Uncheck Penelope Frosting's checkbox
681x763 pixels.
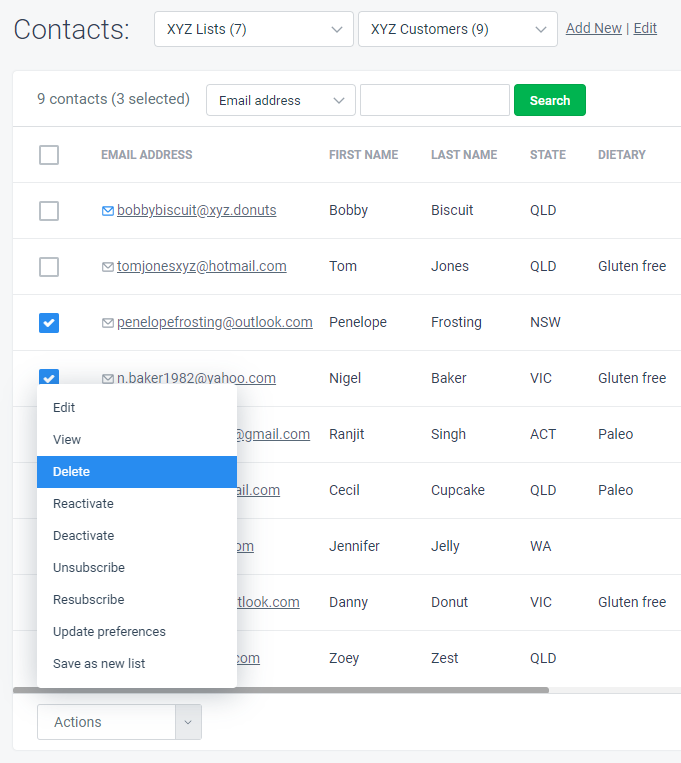pyautogui.click(x=49, y=323)
